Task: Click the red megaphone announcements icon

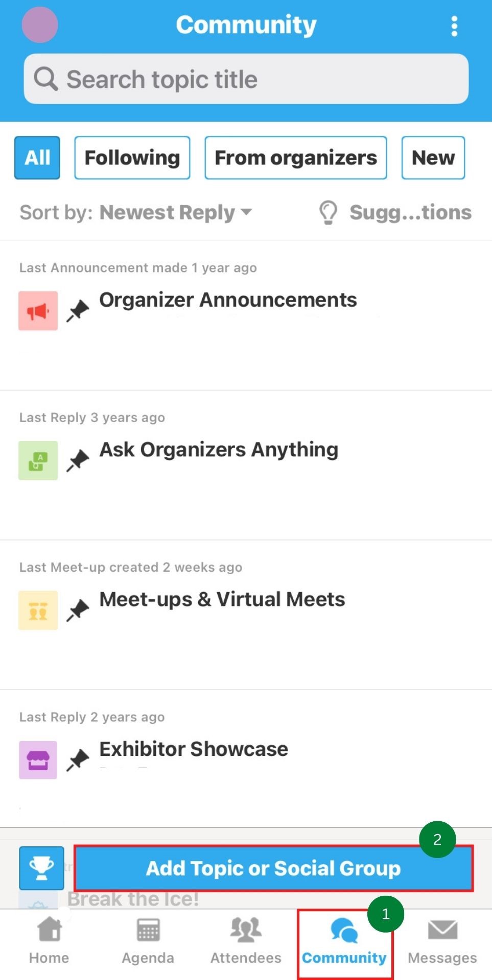Action: click(38, 311)
